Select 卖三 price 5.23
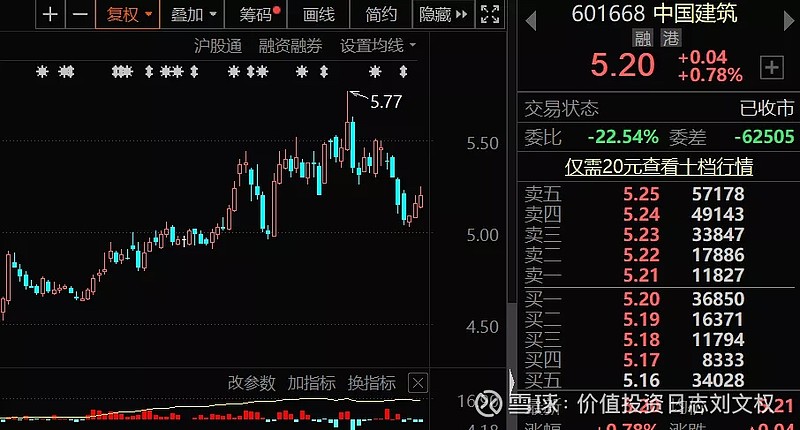 (x=641, y=235)
